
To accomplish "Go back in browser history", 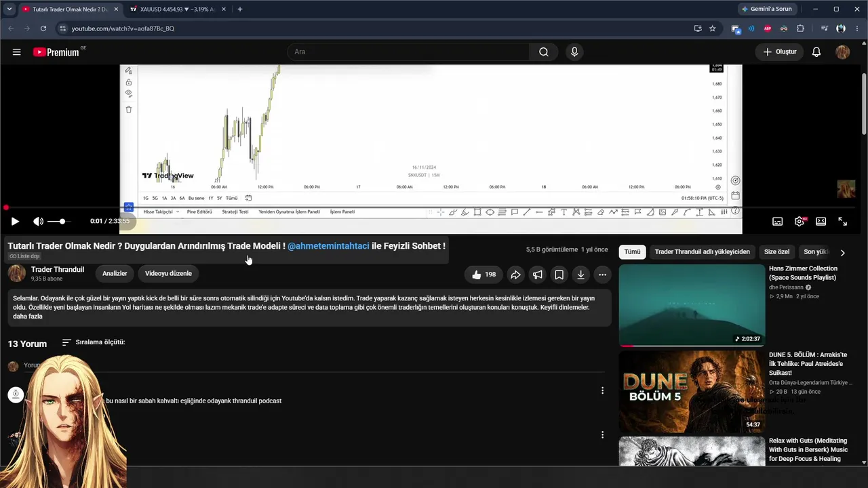I will pos(11,28).
